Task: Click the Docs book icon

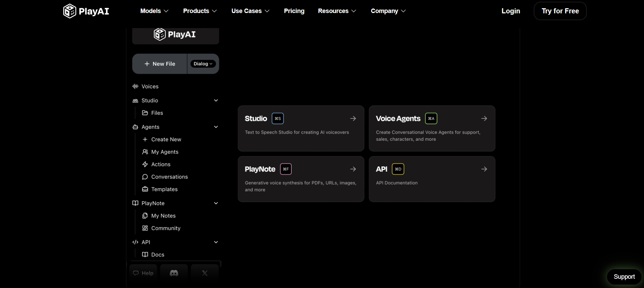Action: click(x=145, y=254)
